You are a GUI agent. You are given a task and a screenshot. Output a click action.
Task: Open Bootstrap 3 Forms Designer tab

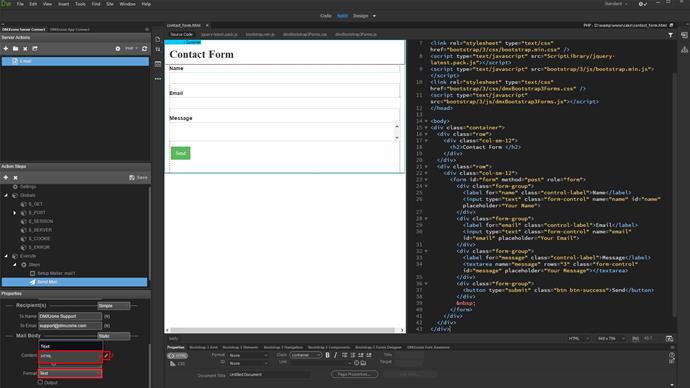tap(378, 348)
